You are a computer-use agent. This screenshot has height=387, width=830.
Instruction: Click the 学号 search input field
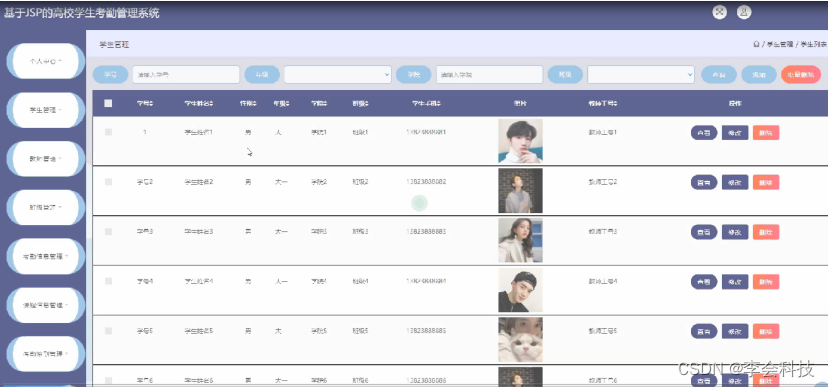(x=186, y=75)
